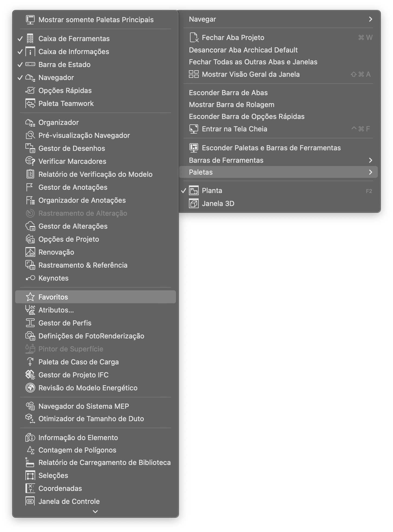Image resolution: width=393 pixels, height=532 pixels.
Task: Click the Paleta de Caso de Carga icon
Action: pos(30,362)
